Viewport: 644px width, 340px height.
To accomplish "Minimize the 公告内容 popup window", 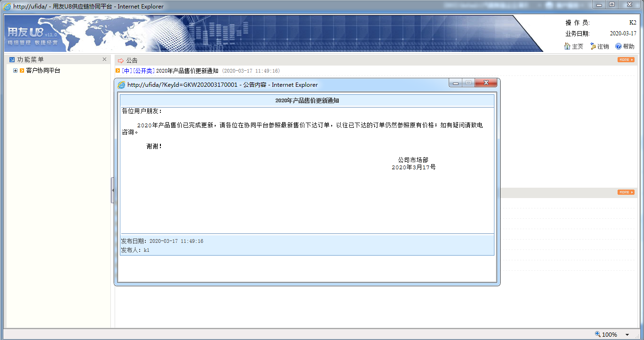I will pyautogui.click(x=455, y=83).
